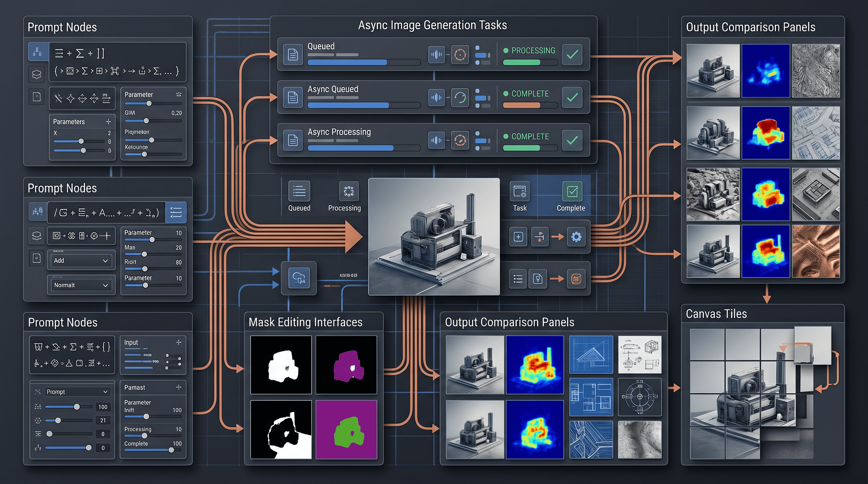Click the document icon in bottom of top-left sidebar
The height and width of the screenshot is (484, 868).
(x=37, y=97)
